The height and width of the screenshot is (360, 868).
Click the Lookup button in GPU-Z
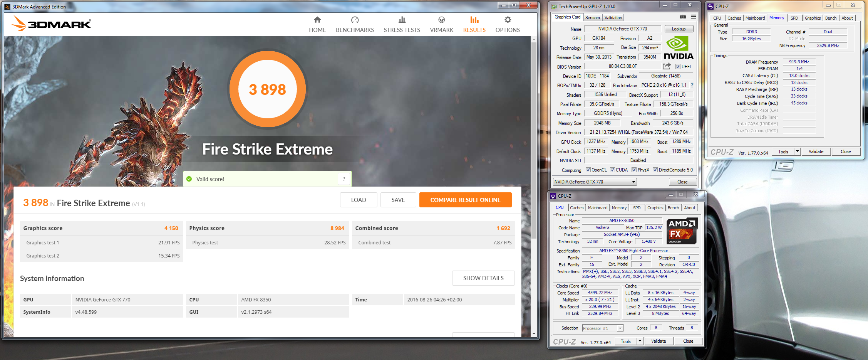click(x=679, y=29)
